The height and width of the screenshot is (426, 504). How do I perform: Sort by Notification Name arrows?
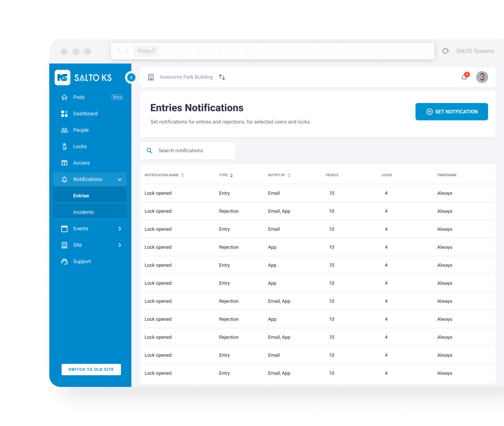coord(183,175)
